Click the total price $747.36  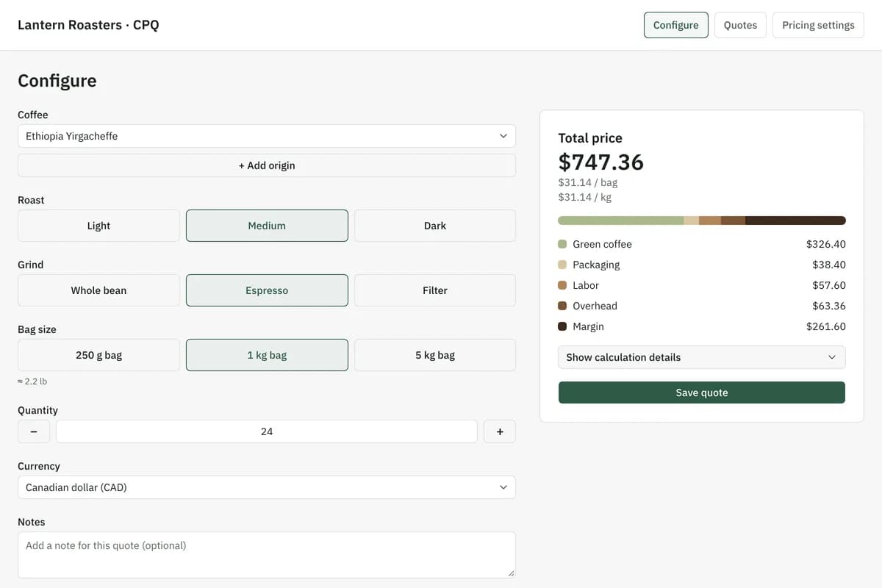[601, 162]
